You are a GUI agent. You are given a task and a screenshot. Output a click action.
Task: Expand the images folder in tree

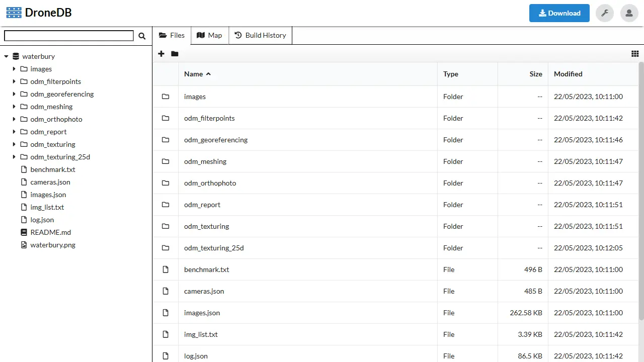pos(14,69)
